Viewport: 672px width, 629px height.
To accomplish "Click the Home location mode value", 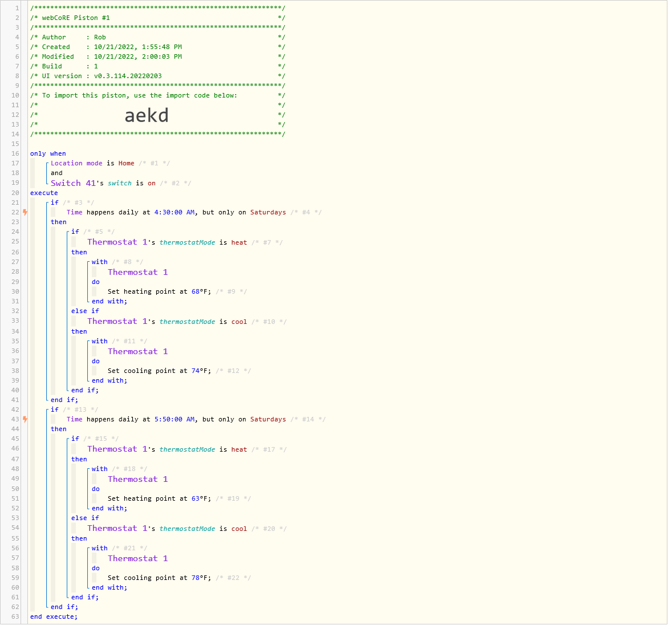I will 126,163.
